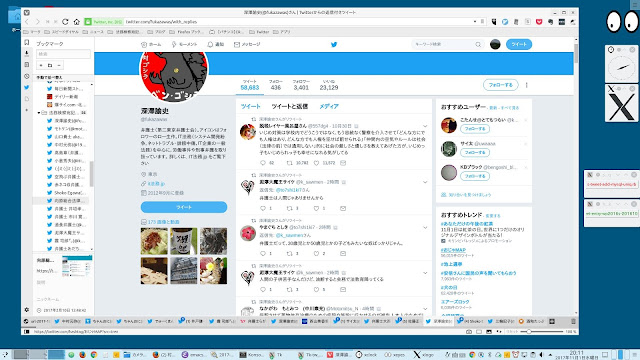
Task: Follow the profile with フォローする button
Action: coord(500,85)
